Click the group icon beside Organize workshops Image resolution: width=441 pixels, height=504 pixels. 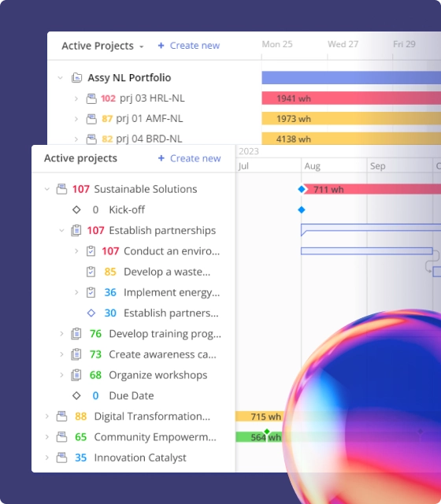coord(76,375)
